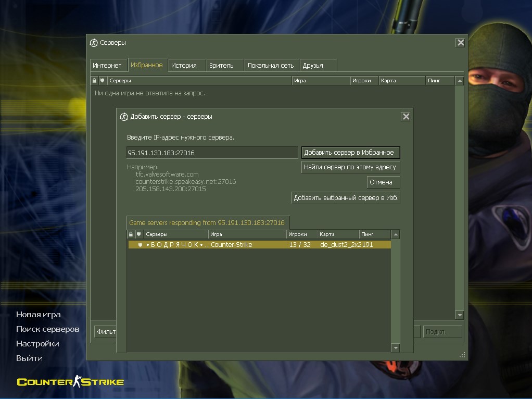Click Найти сервер по этому адресу

pyautogui.click(x=350, y=167)
